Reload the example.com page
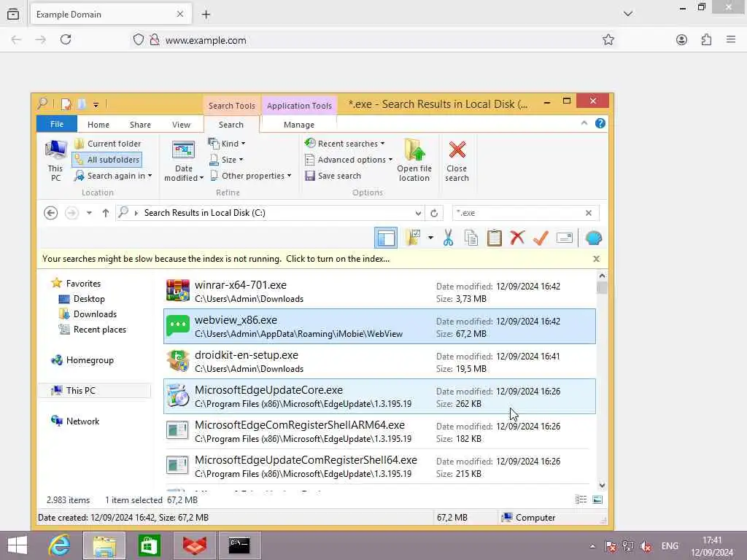747x560 pixels. pyautogui.click(x=66, y=39)
